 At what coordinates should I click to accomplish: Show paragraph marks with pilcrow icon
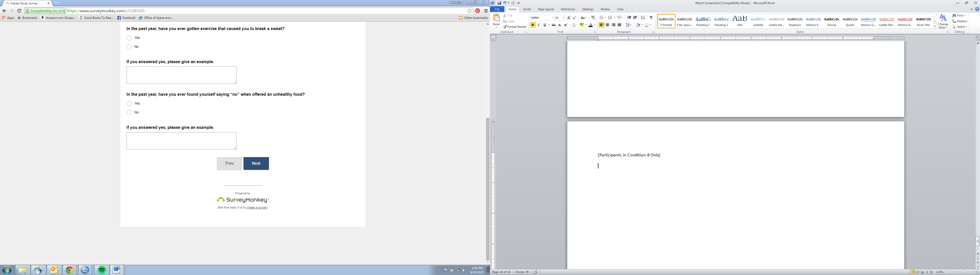click(x=651, y=18)
